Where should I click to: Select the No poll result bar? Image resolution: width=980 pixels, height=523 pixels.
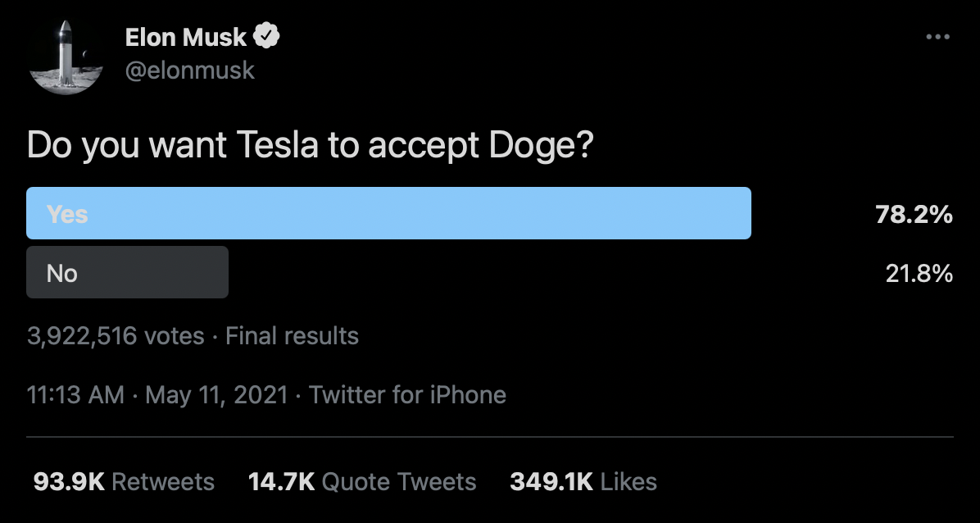[x=489, y=272]
